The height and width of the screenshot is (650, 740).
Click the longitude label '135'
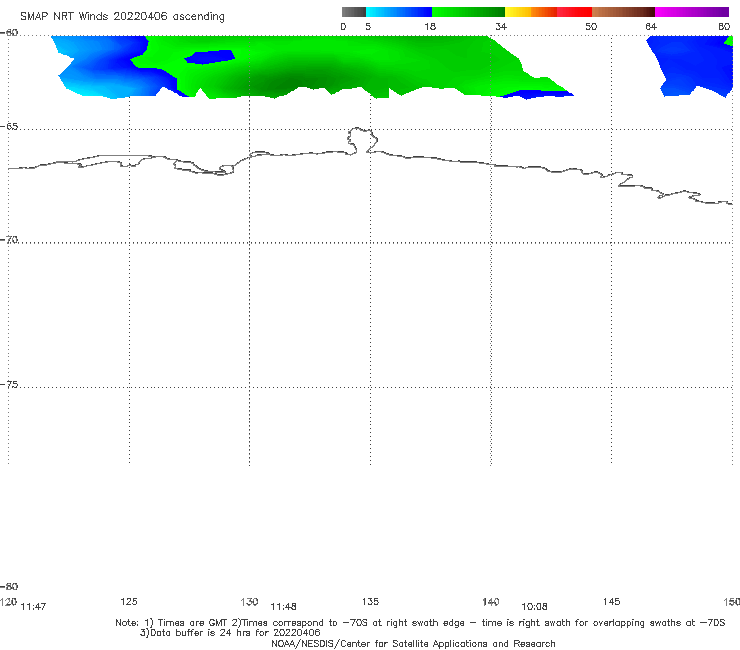click(x=370, y=601)
